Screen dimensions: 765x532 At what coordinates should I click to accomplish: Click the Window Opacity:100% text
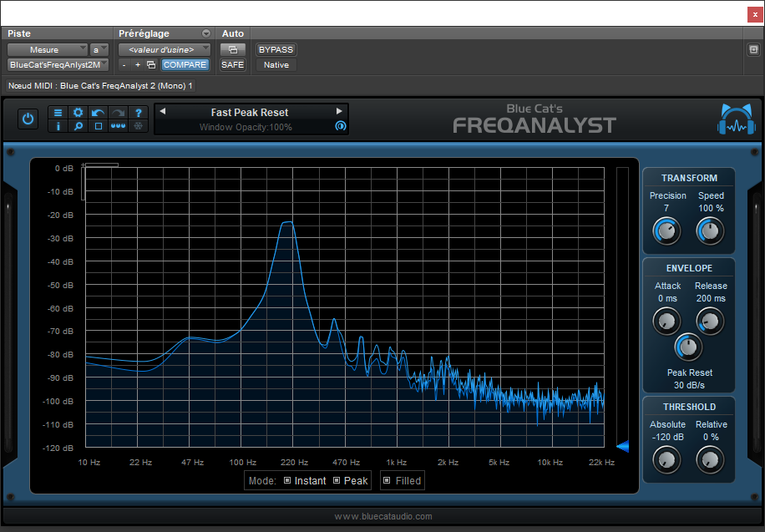pyautogui.click(x=246, y=127)
